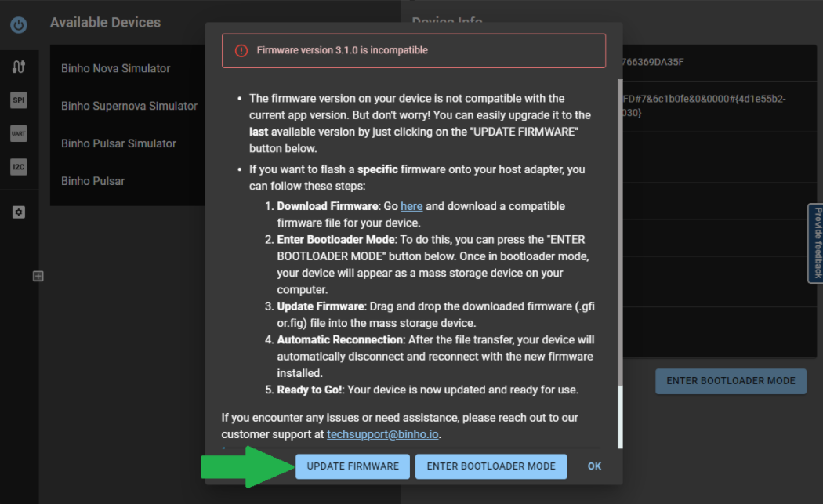Open the settings gear icon in the sidebar
The image size is (823, 504).
pyautogui.click(x=19, y=212)
